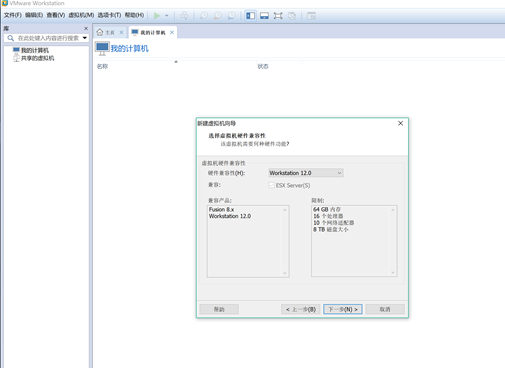
Task: Toggle the ESX Server(S) checkbox
Action: tap(271, 185)
